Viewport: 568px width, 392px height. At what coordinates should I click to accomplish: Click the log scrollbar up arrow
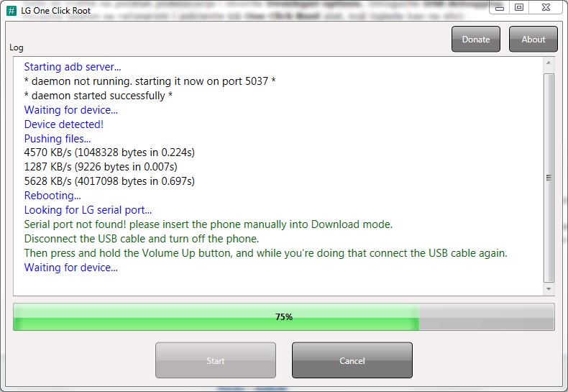pyautogui.click(x=549, y=63)
